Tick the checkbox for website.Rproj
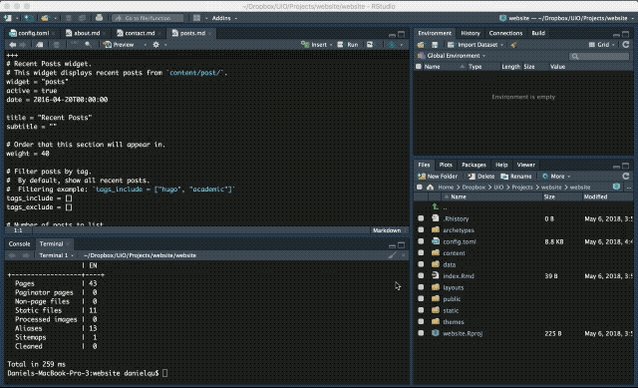The width and height of the screenshot is (638, 388). coord(421,333)
